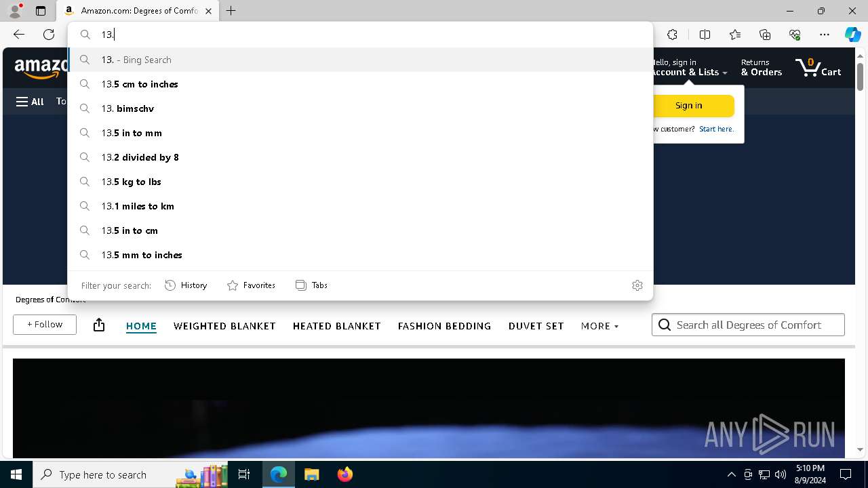The width and height of the screenshot is (868, 488).
Task: Open address bar search settings gear
Action: coord(637,285)
